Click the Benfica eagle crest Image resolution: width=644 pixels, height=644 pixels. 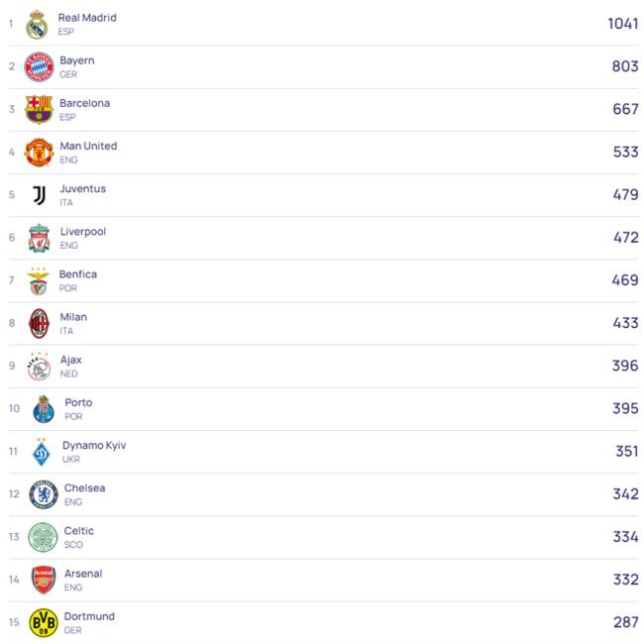(39, 281)
